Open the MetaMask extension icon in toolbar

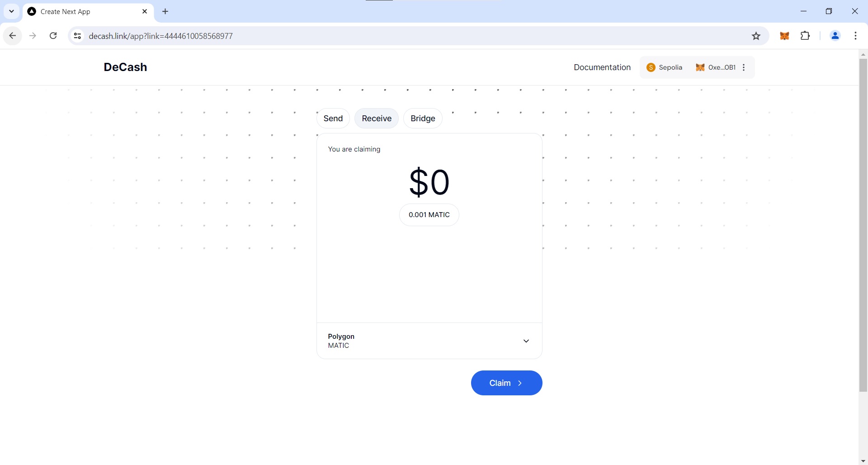tap(784, 36)
